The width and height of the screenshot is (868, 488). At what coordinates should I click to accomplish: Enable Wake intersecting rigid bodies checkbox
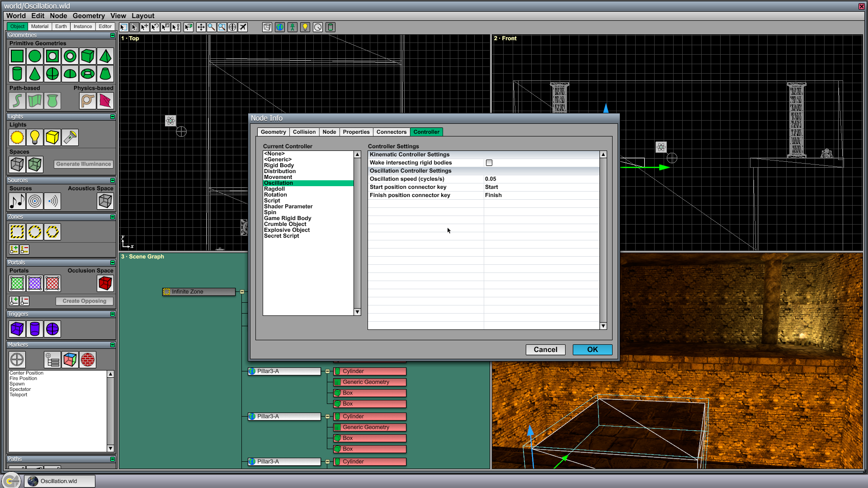point(489,163)
